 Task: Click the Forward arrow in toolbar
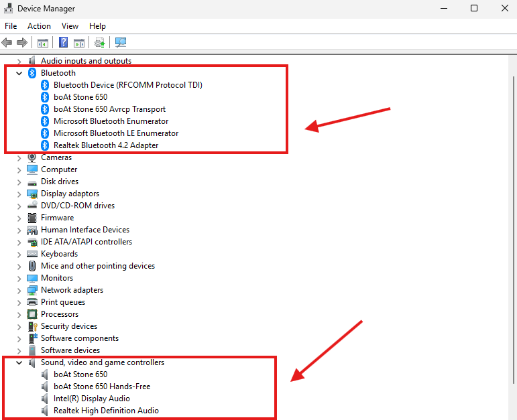pos(22,43)
